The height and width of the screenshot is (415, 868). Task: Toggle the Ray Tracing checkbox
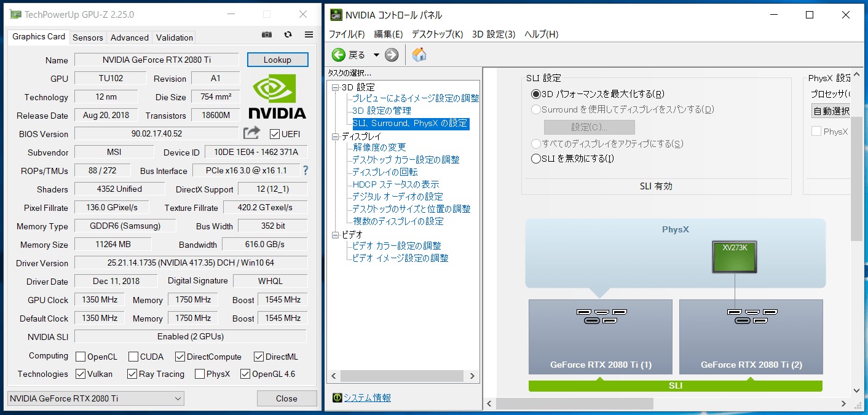(x=132, y=374)
